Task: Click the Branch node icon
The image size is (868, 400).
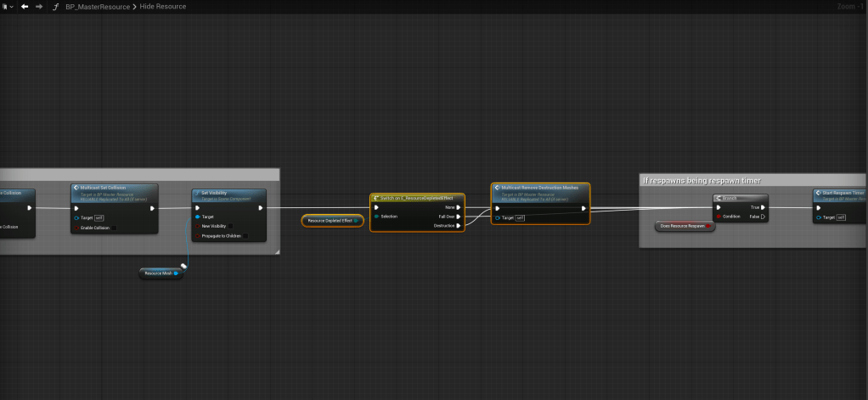Action: click(718, 198)
